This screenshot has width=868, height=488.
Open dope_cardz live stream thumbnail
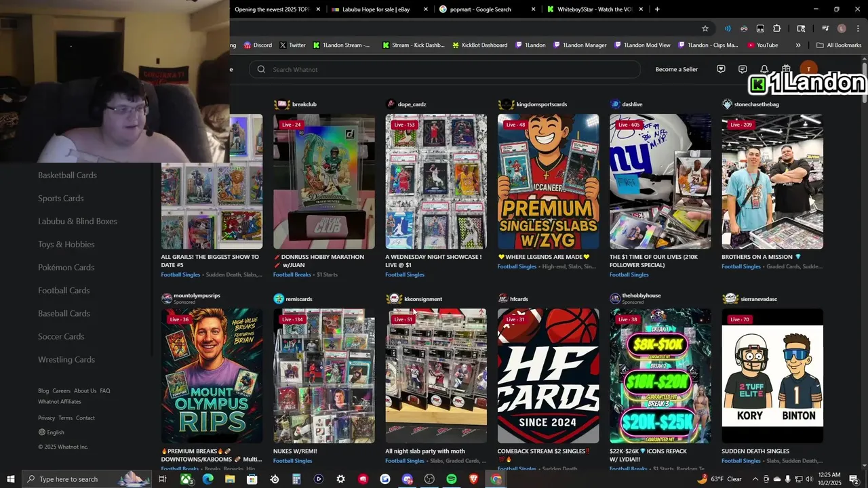click(x=436, y=182)
